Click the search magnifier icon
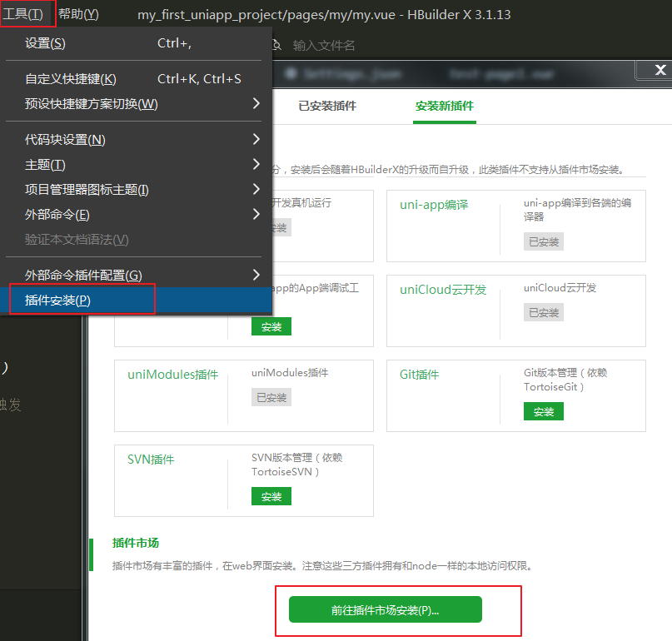The height and width of the screenshot is (641, 672). tap(276, 45)
